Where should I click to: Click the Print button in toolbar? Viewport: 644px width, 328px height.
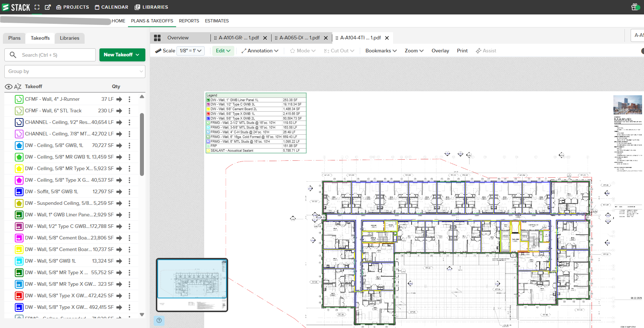[462, 51]
